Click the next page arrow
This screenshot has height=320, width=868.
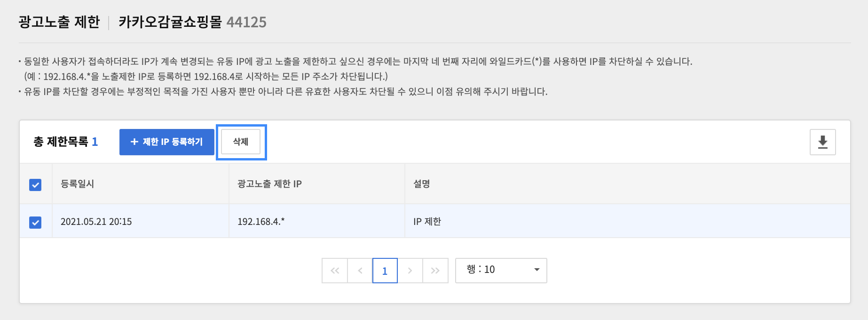click(410, 271)
